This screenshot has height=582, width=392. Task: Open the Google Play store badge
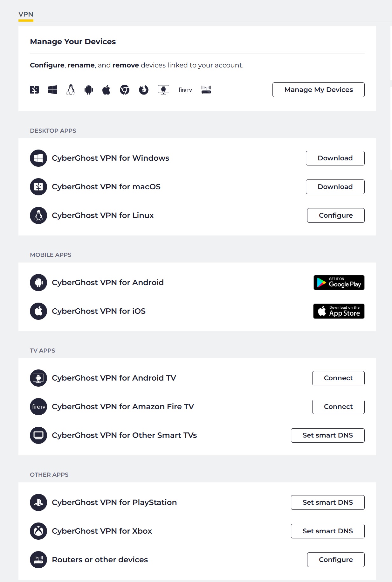coord(339,283)
